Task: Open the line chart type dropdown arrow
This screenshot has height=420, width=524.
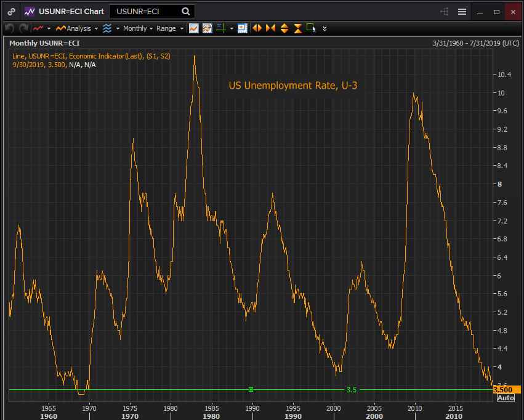Action: pyautogui.click(x=49, y=28)
